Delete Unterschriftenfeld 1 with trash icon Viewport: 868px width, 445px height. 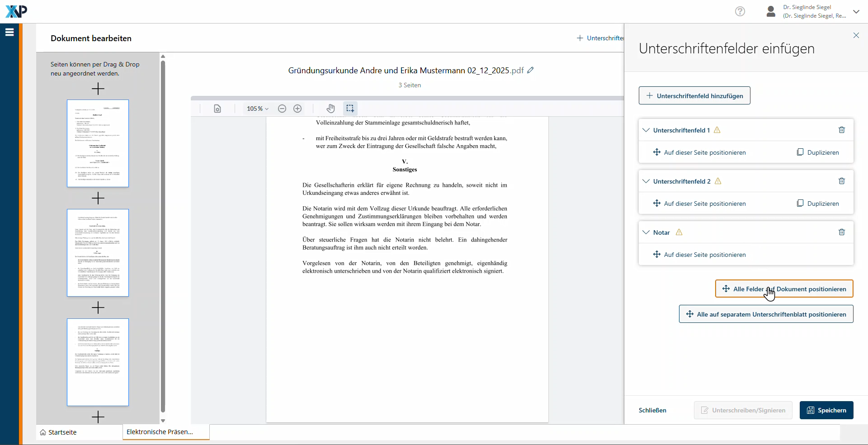click(x=841, y=130)
